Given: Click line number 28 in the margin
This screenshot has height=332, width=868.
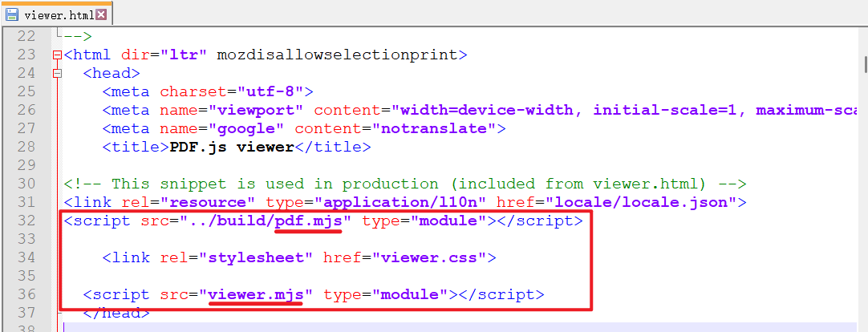Looking at the screenshot, I should coord(26,147).
